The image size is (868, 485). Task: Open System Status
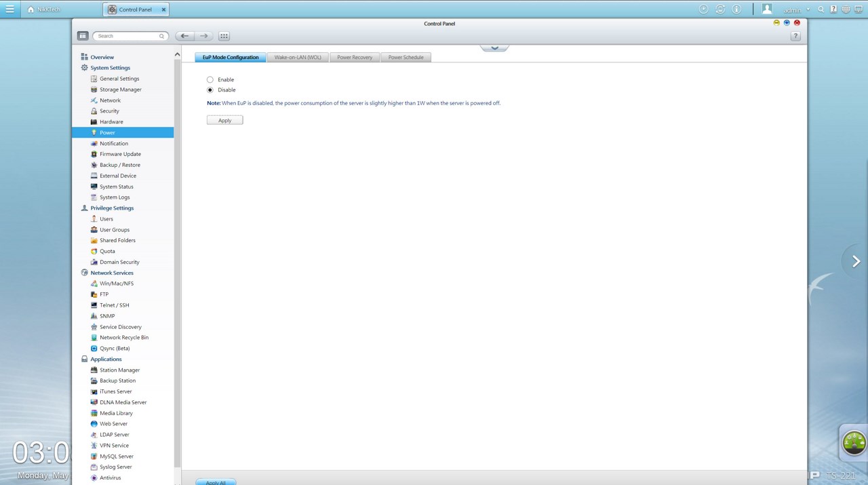(x=117, y=187)
